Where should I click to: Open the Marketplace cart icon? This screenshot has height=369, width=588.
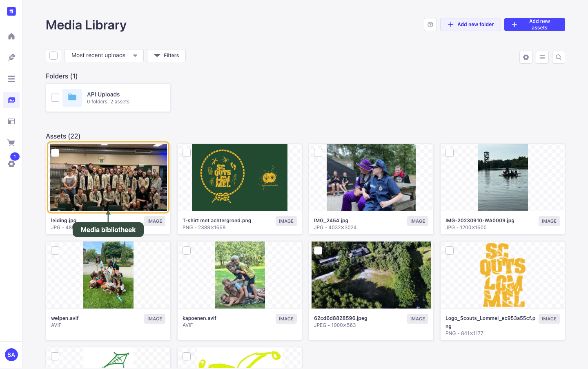(11, 143)
